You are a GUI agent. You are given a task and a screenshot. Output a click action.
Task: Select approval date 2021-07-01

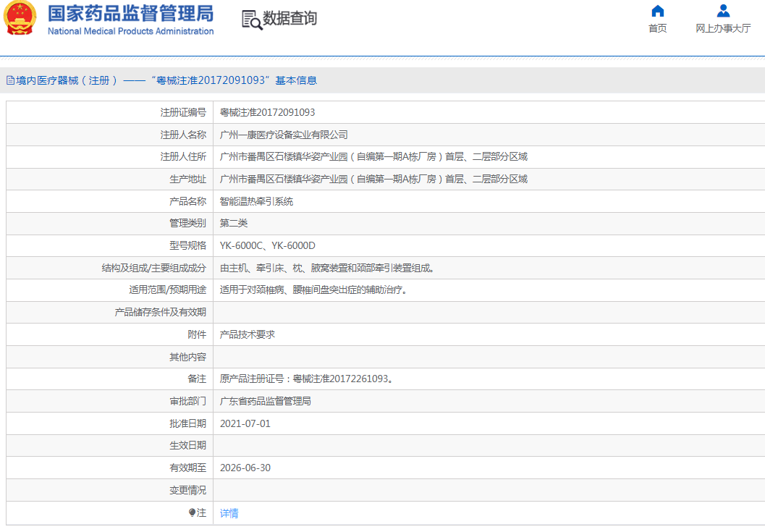(x=245, y=423)
